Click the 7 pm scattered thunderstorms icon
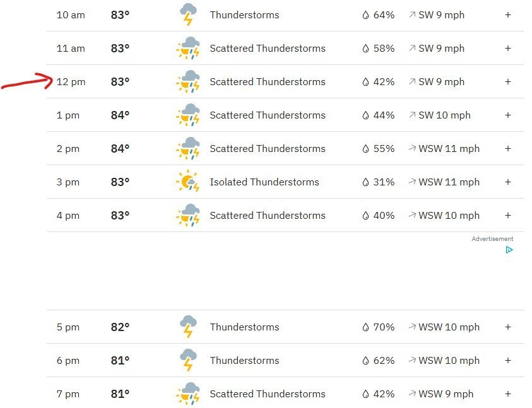The image size is (532, 408). pyautogui.click(x=187, y=393)
